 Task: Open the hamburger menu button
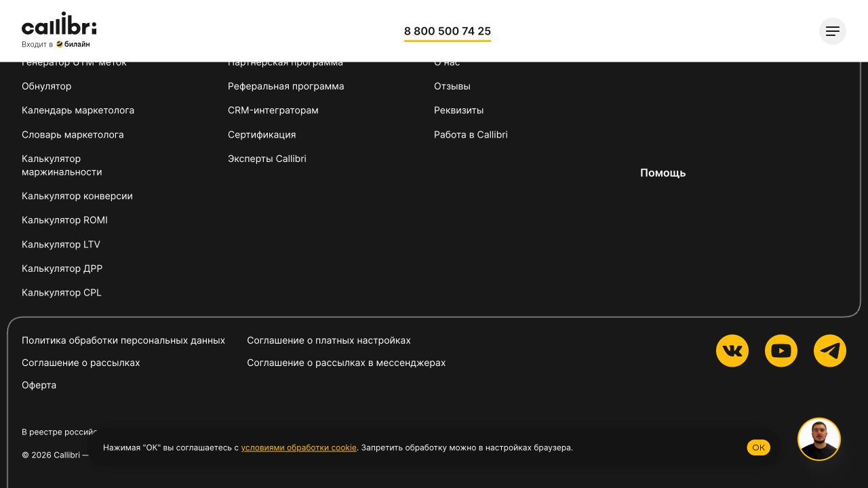833,31
